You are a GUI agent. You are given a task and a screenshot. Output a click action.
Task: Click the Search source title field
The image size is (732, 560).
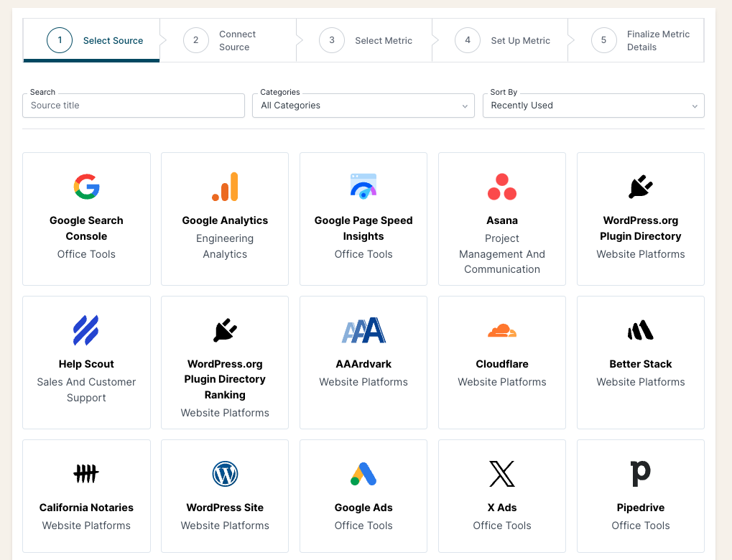click(x=133, y=105)
